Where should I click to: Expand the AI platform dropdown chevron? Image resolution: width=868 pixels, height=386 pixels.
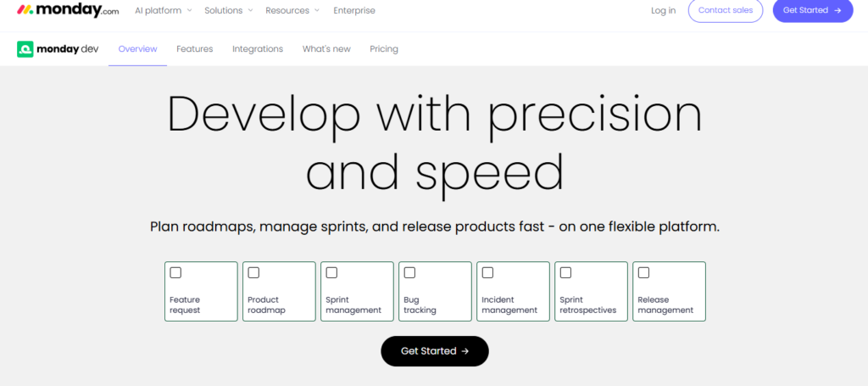(x=189, y=10)
